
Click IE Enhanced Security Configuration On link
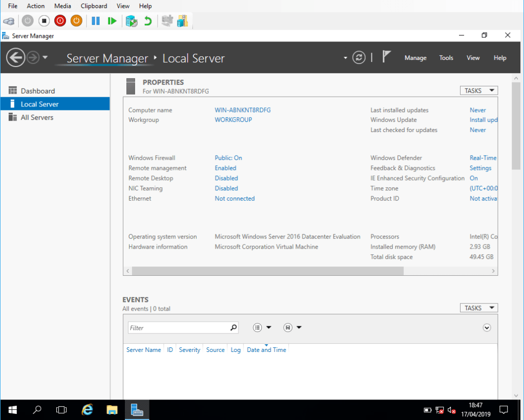(474, 178)
